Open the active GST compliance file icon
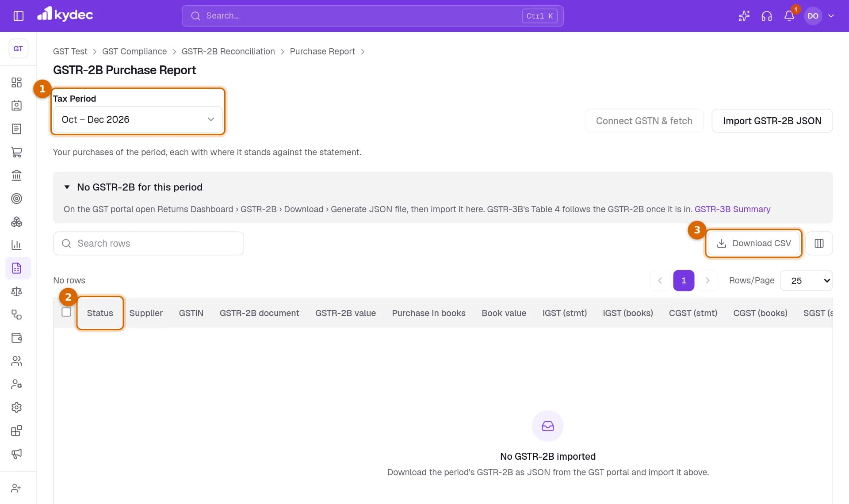 click(x=18, y=268)
